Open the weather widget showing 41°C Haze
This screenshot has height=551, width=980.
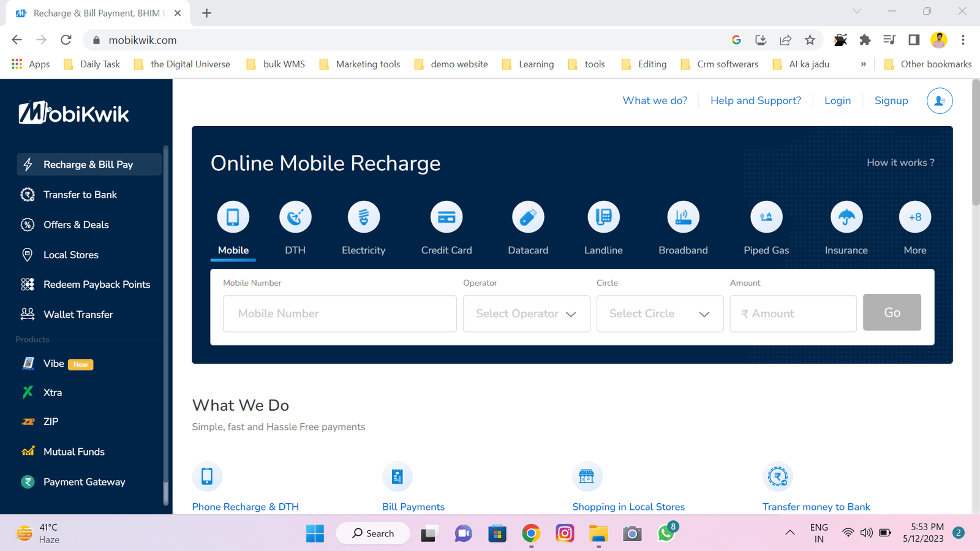coord(38,533)
